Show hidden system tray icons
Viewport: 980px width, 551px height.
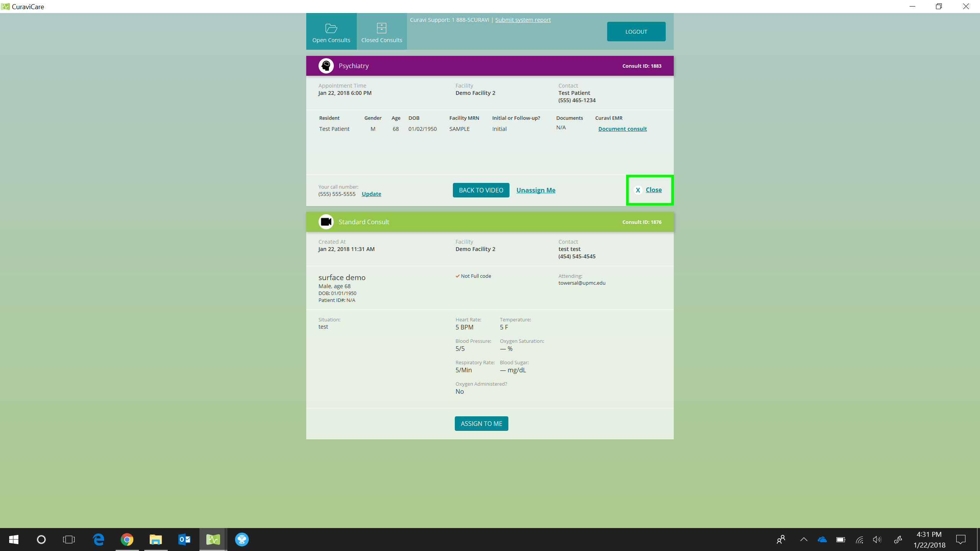(x=804, y=540)
